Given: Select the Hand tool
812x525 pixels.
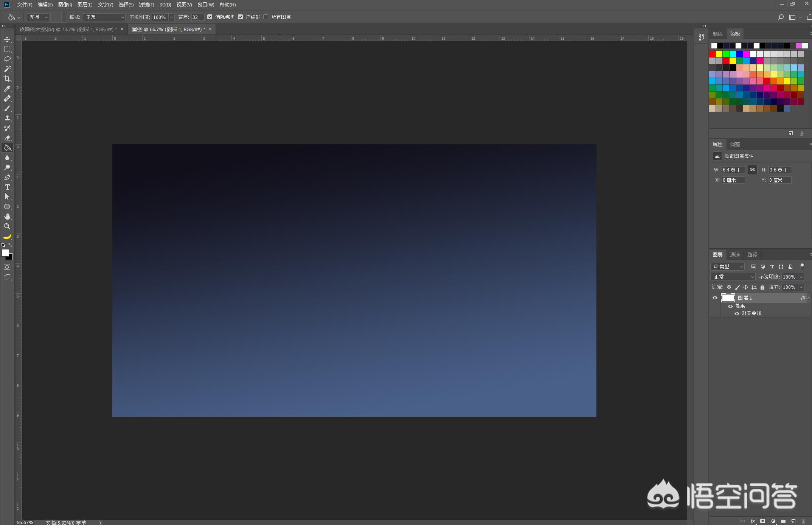Looking at the screenshot, I should click(7, 217).
